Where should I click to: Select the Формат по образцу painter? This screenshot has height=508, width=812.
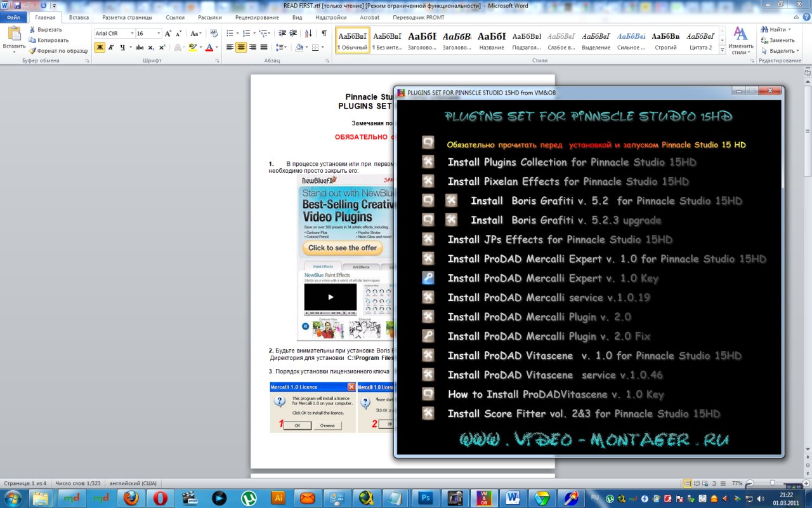pyautogui.click(x=58, y=51)
